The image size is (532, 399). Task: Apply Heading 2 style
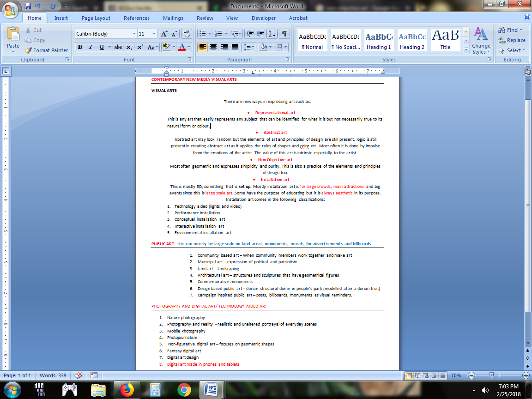pos(412,40)
